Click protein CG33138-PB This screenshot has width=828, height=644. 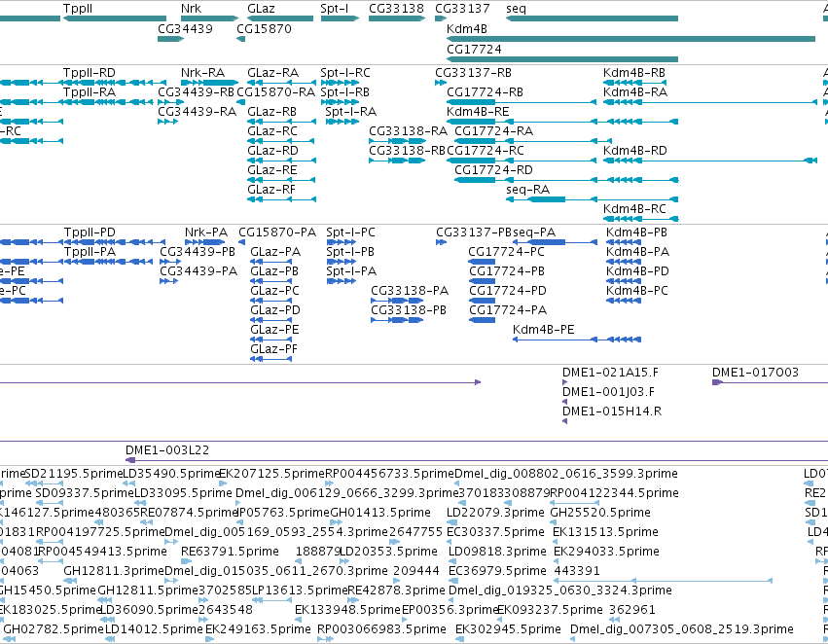(409, 310)
